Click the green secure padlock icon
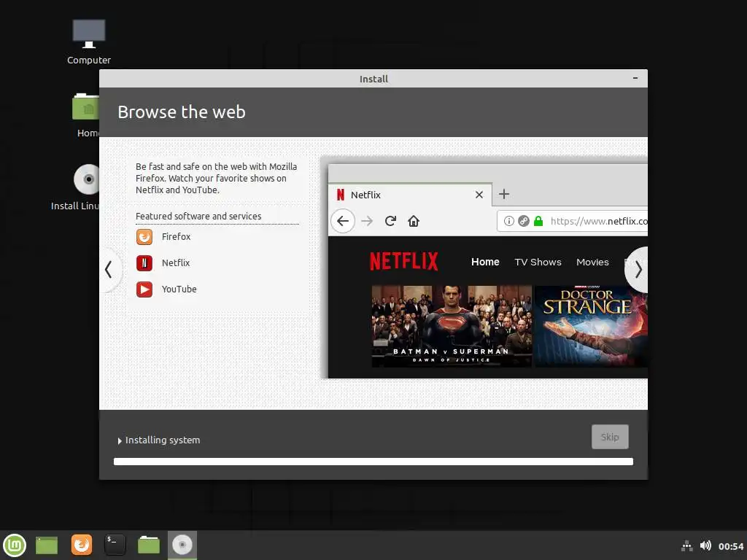 point(538,221)
